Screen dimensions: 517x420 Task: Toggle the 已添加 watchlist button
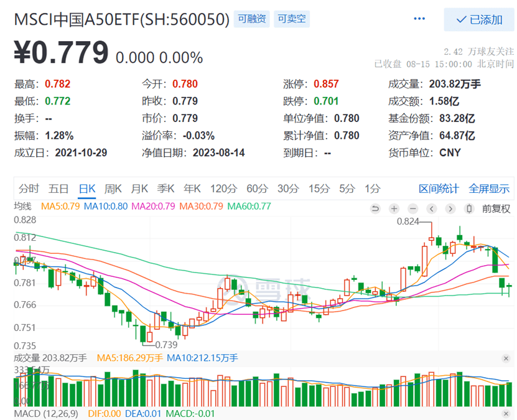point(478,19)
